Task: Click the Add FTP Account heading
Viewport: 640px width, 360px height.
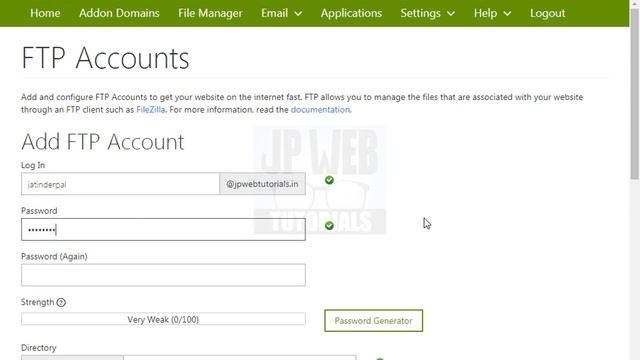Action: click(102, 142)
